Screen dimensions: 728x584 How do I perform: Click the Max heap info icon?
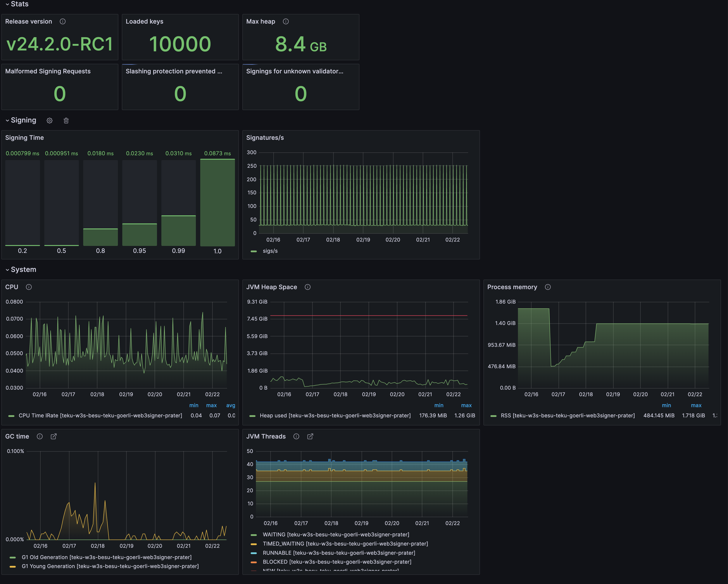point(286,21)
